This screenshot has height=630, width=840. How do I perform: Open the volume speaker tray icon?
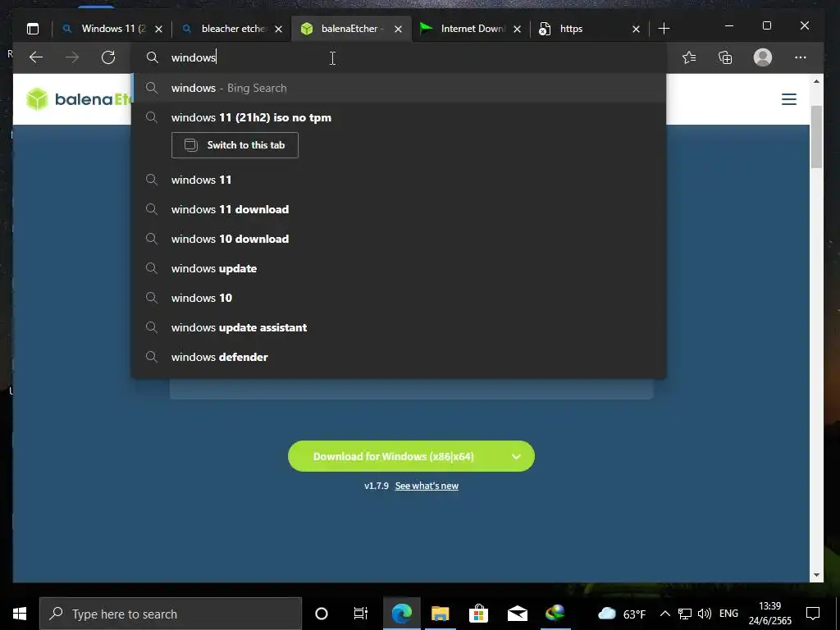coord(705,614)
